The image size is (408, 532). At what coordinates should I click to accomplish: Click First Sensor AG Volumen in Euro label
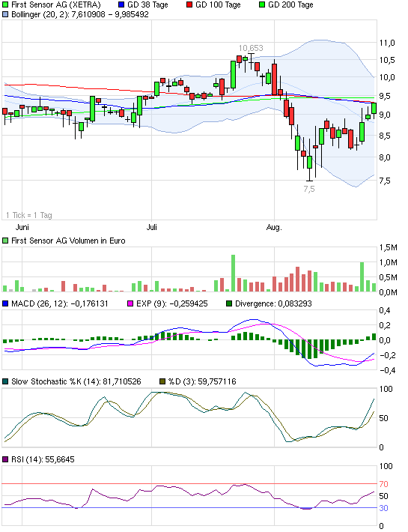click(68, 241)
